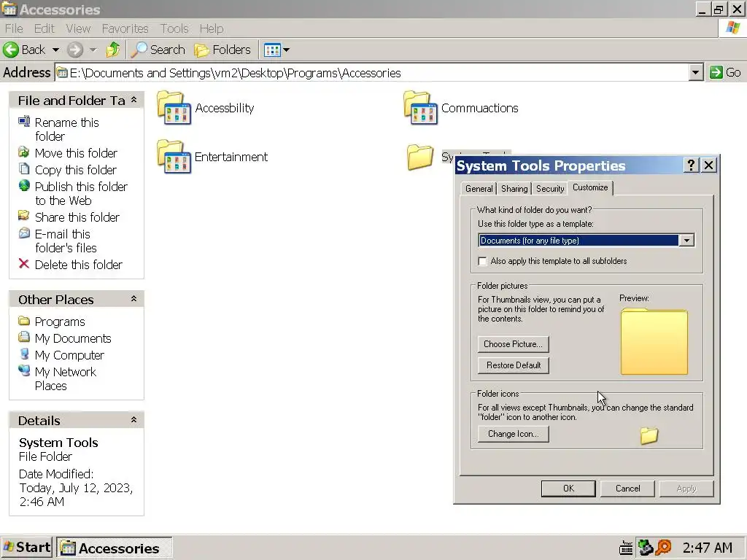Image resolution: width=747 pixels, height=560 pixels.
Task: Click inside the Address path field
Action: point(371,72)
